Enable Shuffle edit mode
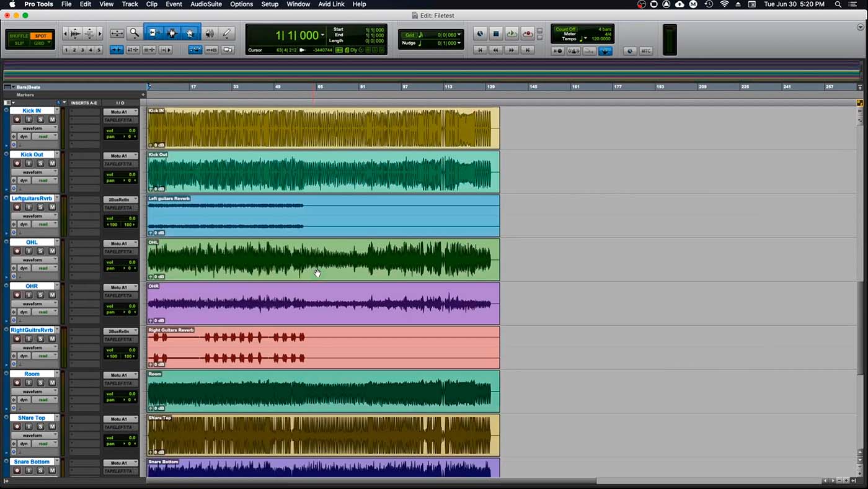The image size is (868, 489). (18, 36)
